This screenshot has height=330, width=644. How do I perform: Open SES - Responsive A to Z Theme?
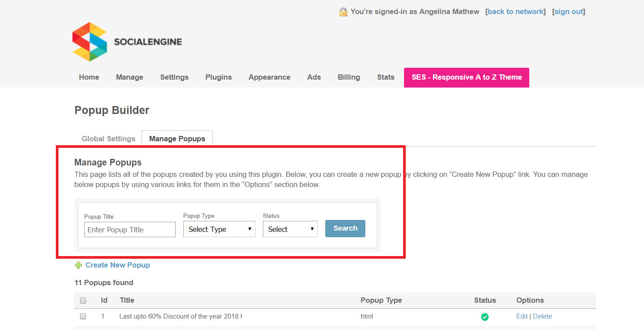tap(466, 77)
